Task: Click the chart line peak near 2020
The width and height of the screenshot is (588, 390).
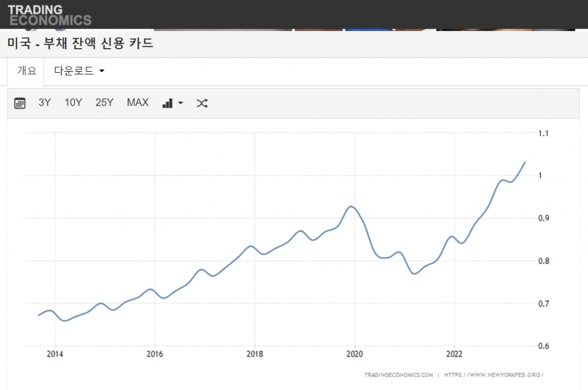Action: [x=352, y=206]
